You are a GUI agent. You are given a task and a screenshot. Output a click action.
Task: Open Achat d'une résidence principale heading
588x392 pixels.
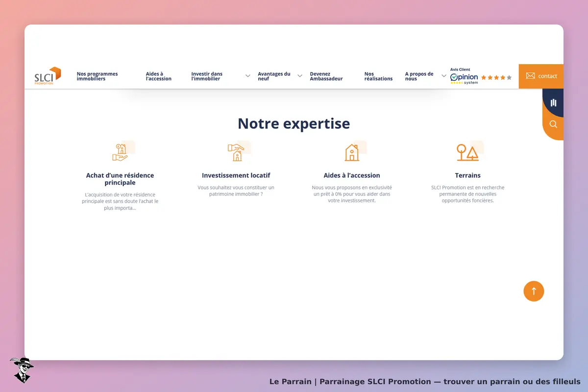pos(120,179)
